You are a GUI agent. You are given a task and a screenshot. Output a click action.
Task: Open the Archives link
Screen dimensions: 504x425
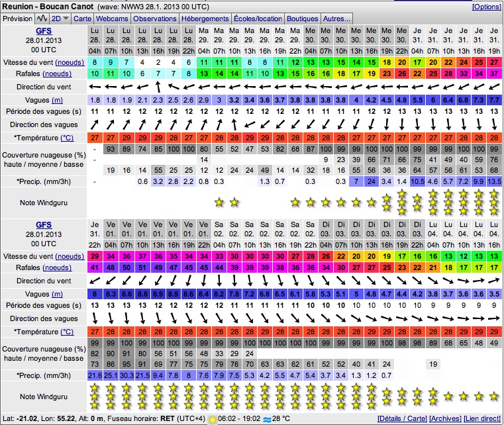point(447,419)
